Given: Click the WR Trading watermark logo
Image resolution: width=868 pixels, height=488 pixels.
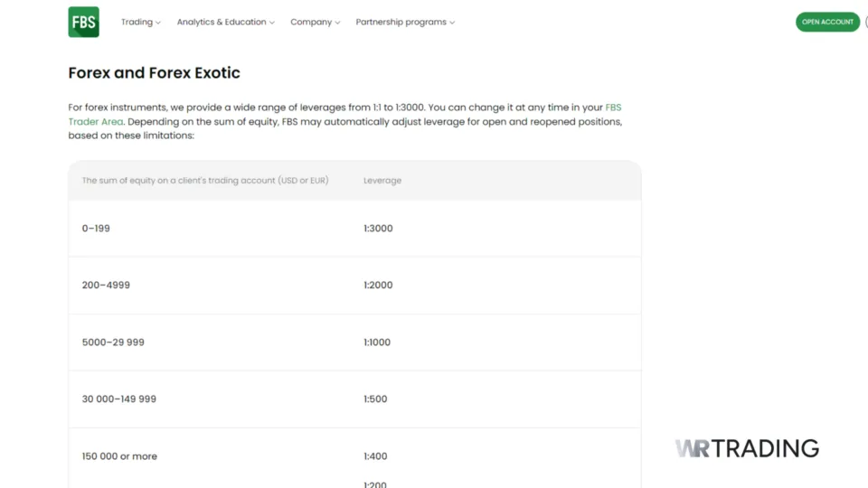Looking at the screenshot, I should pos(746,448).
